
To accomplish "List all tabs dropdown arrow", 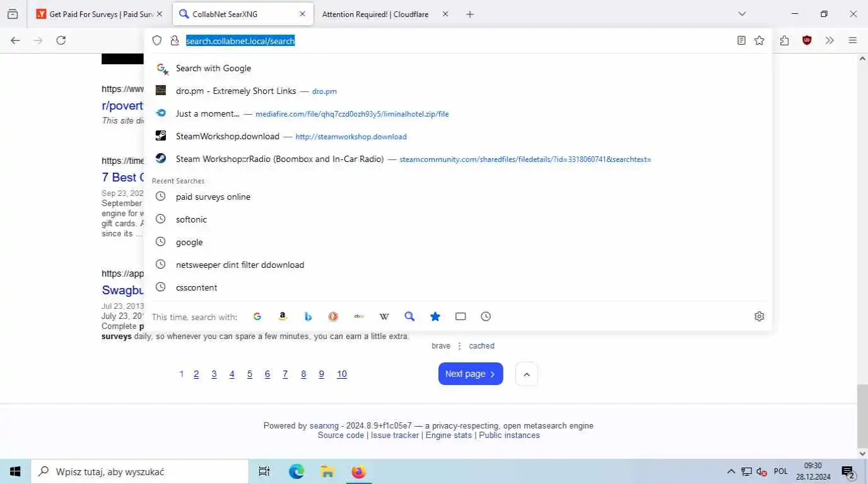I will 742,14.
